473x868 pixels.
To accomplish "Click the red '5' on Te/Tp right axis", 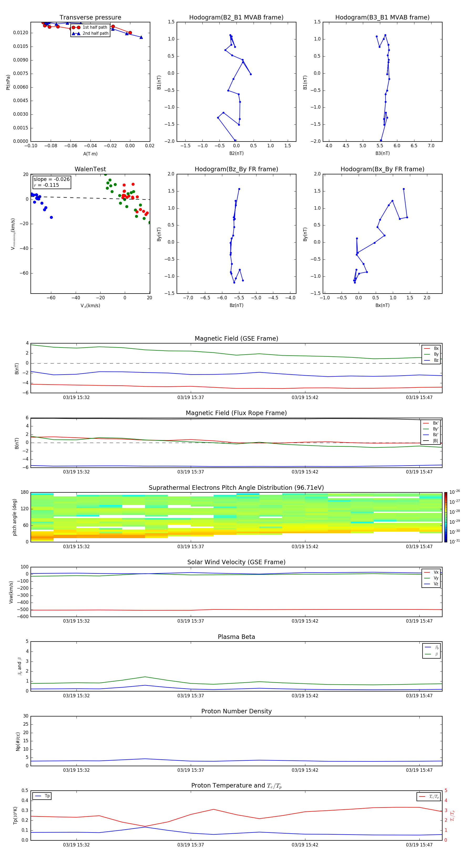I will pos(446,790).
